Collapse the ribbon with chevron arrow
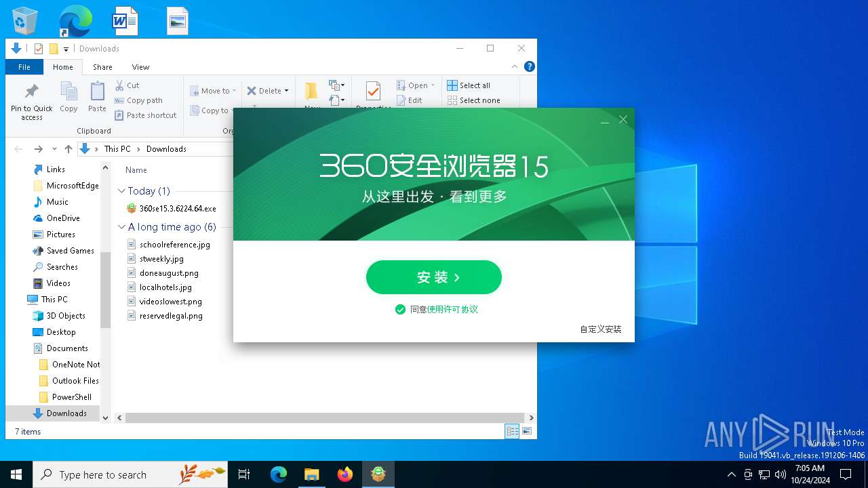Image resolution: width=868 pixels, height=488 pixels. [515, 67]
